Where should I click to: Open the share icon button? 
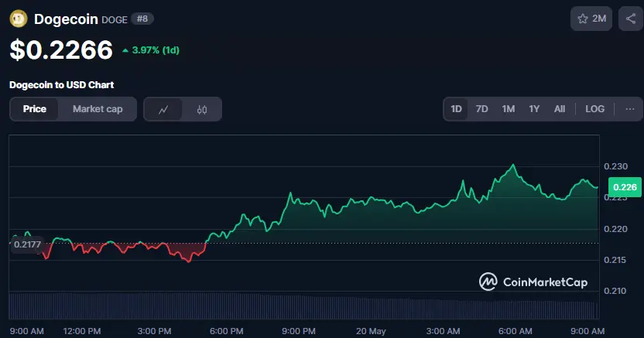click(631, 19)
